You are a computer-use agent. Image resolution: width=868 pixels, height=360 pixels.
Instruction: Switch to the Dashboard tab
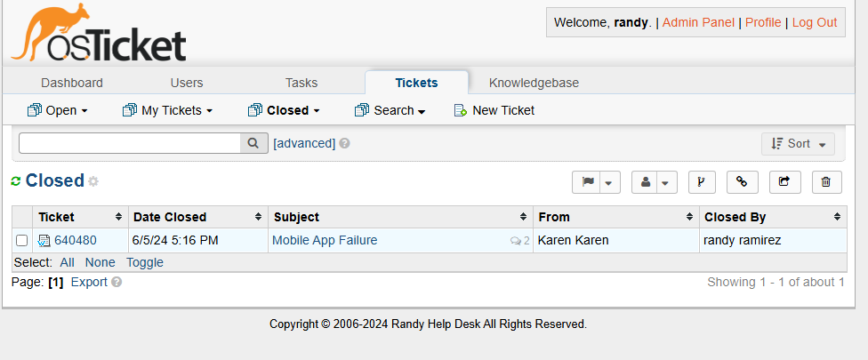72,83
